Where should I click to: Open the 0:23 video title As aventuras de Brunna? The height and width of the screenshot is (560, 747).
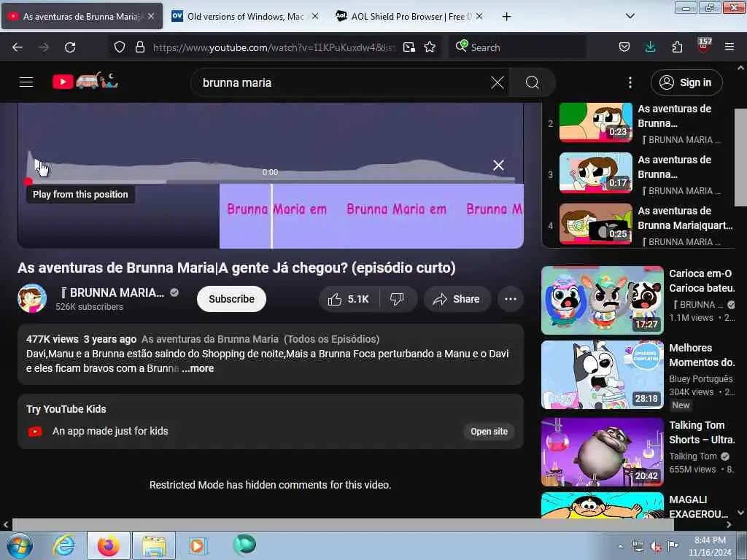[674, 116]
